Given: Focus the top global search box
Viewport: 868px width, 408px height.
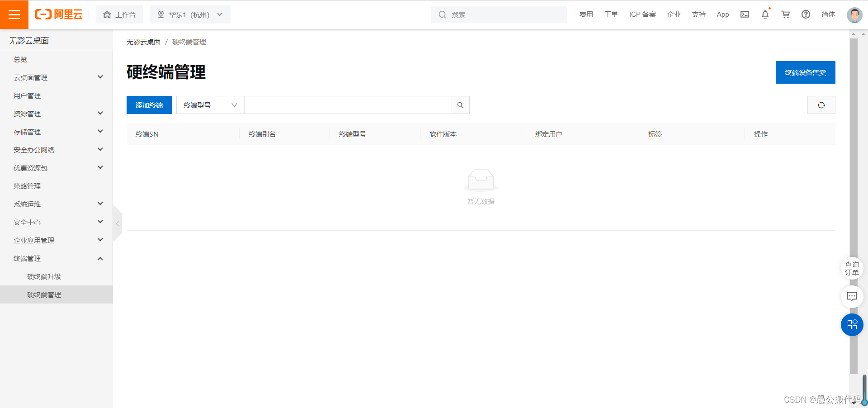Looking at the screenshot, I should [499, 14].
